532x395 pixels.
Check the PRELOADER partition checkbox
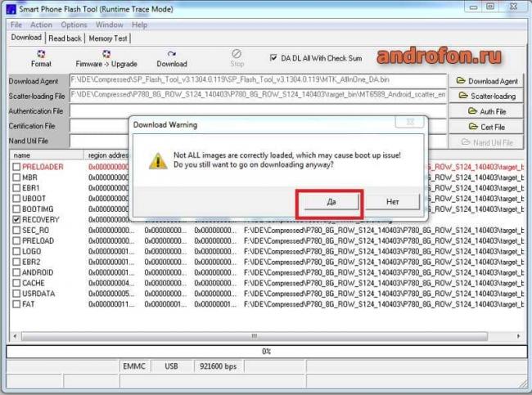tap(16, 167)
